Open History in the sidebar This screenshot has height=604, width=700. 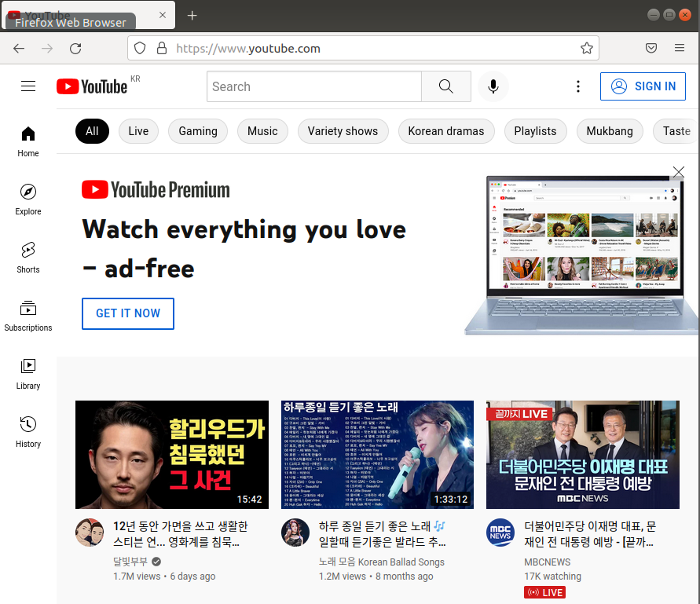[28, 432]
